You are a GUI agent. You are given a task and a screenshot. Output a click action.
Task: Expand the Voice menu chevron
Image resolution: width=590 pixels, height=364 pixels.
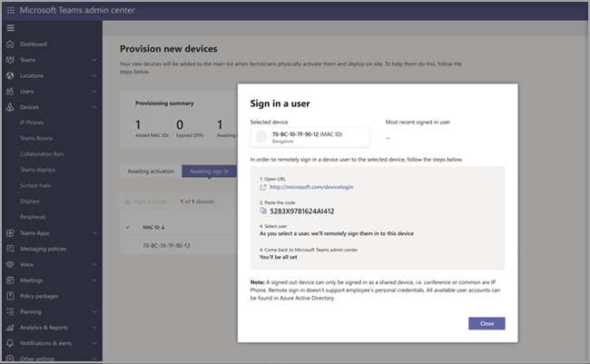point(94,265)
